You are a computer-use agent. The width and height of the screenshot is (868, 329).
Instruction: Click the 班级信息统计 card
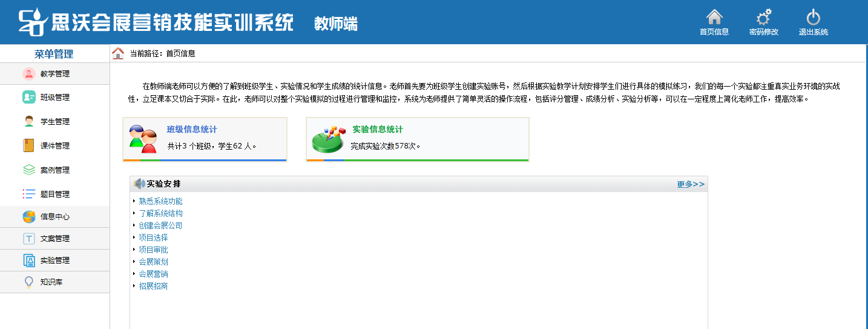(205, 139)
